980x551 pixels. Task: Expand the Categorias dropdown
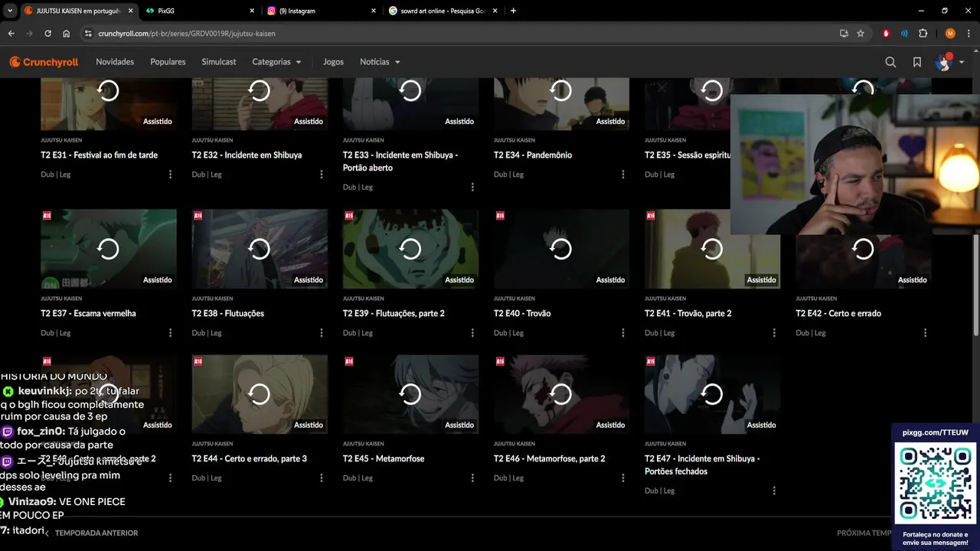pos(276,62)
